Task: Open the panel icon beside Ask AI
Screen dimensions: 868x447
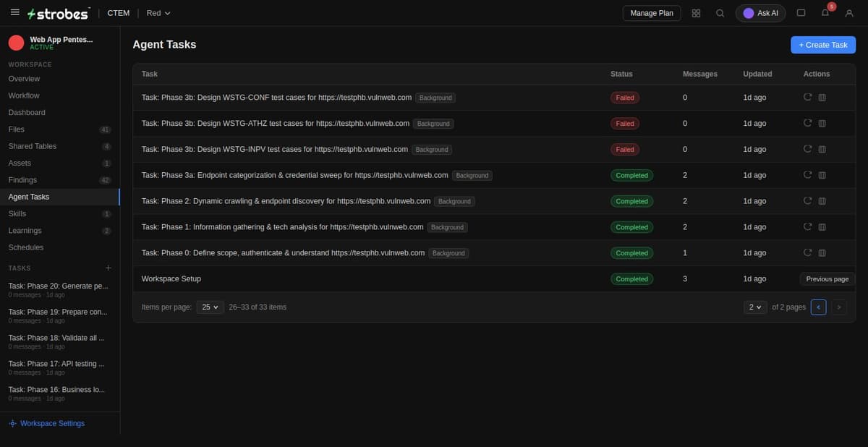Action: 801,13
